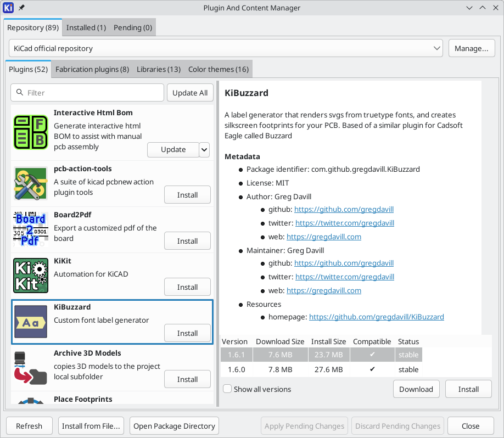The image size is (504, 438).
Task: Open Greg Davill's github profile link
Action: (344, 209)
